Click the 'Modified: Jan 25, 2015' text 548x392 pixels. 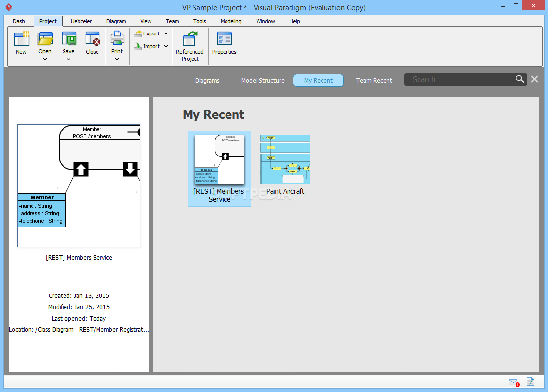point(79,307)
